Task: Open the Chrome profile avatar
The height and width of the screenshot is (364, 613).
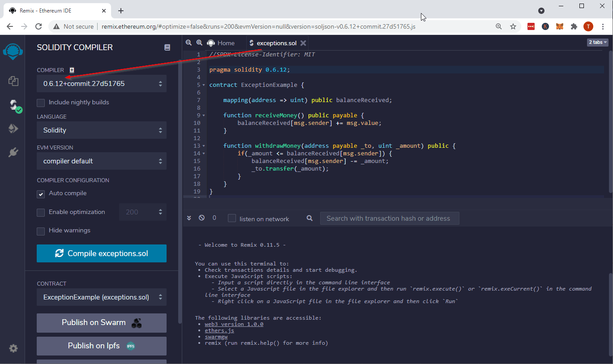Action: [x=588, y=26]
